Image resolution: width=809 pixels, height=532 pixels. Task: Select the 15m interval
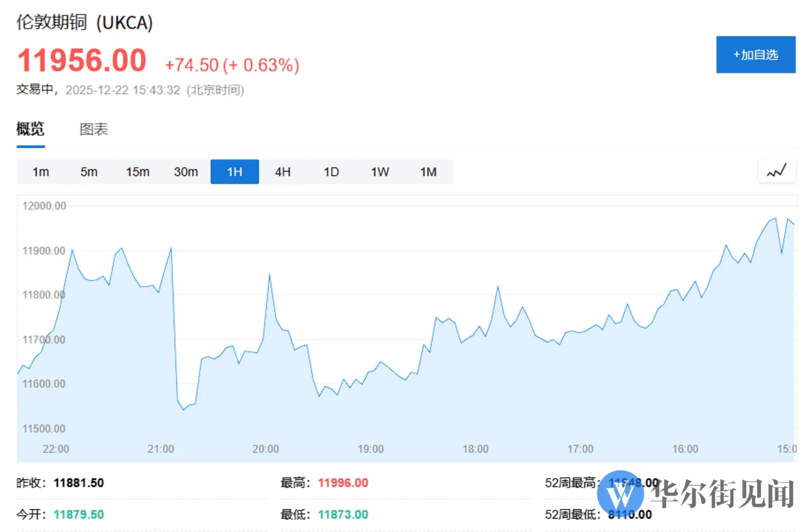click(x=138, y=172)
